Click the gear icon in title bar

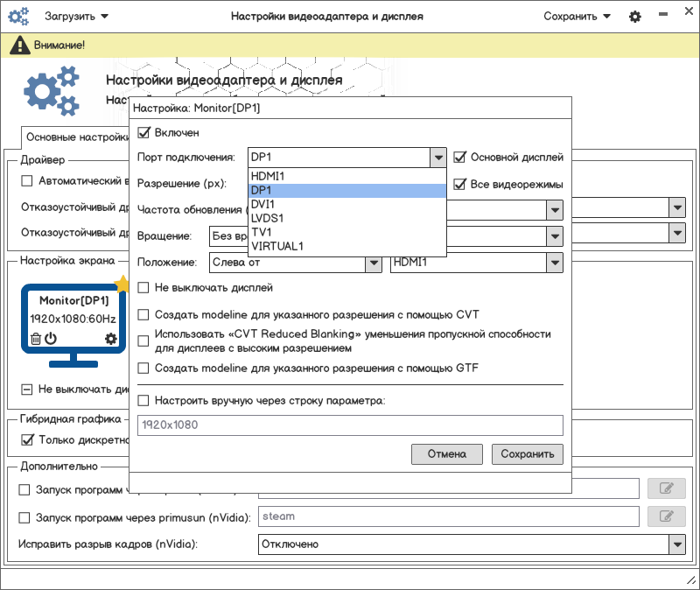tap(635, 17)
